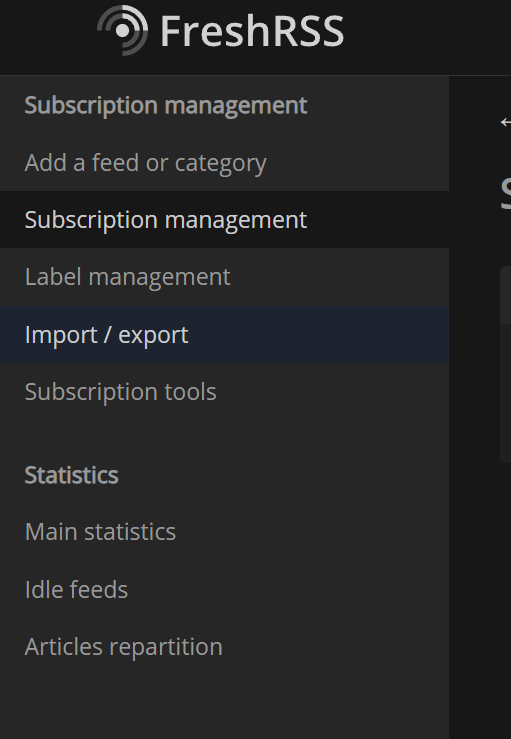This screenshot has width=511, height=739.
Task: Open Articles repartition statistics
Action: 224,646
